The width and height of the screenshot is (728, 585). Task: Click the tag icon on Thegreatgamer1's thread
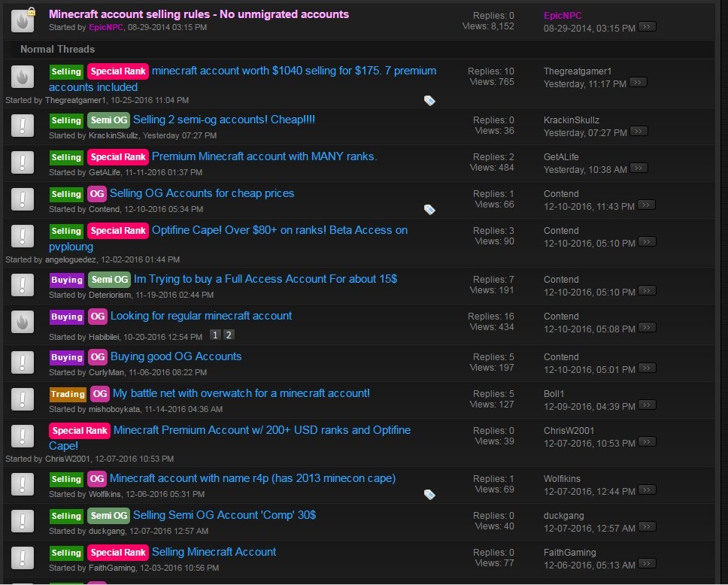tap(429, 100)
